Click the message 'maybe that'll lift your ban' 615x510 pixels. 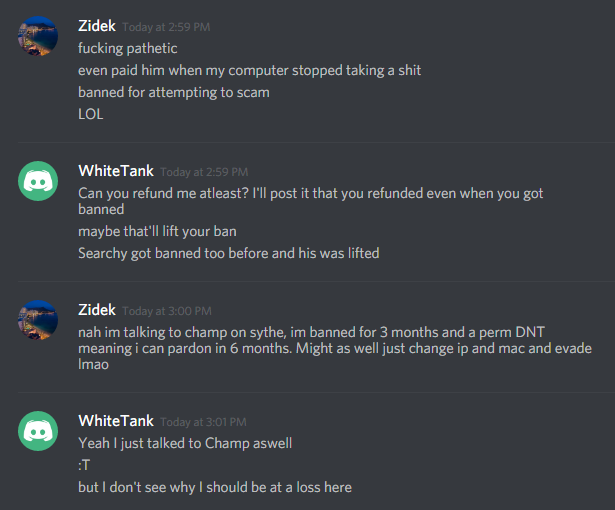(x=157, y=231)
